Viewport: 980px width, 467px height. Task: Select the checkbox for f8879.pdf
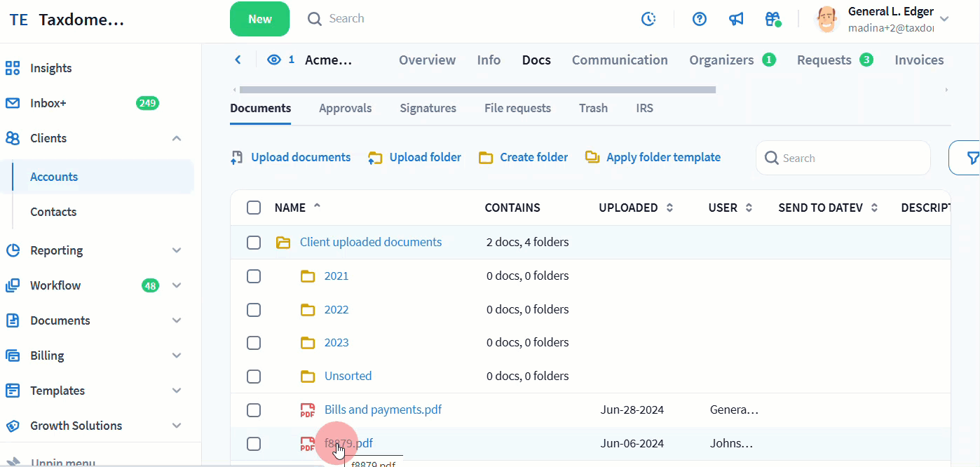click(x=254, y=444)
